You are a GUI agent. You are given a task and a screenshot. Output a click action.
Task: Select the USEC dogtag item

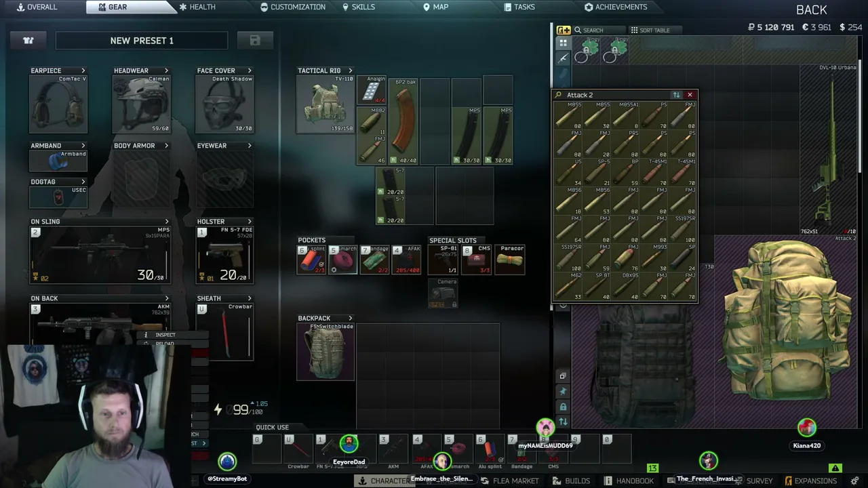click(58, 197)
